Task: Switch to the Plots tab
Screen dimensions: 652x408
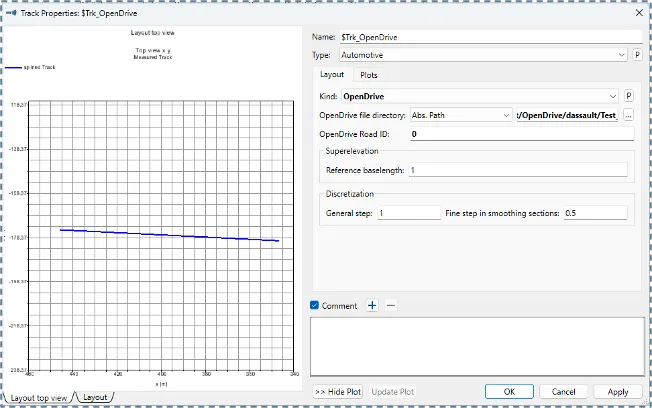Action: [369, 75]
